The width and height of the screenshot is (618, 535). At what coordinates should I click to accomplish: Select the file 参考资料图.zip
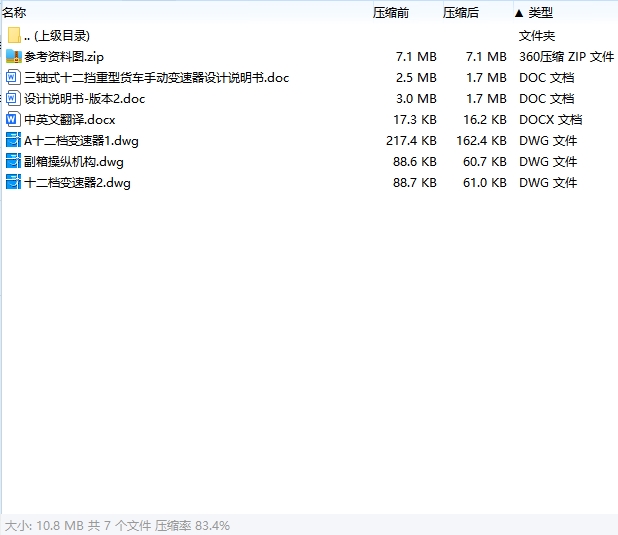(64, 57)
